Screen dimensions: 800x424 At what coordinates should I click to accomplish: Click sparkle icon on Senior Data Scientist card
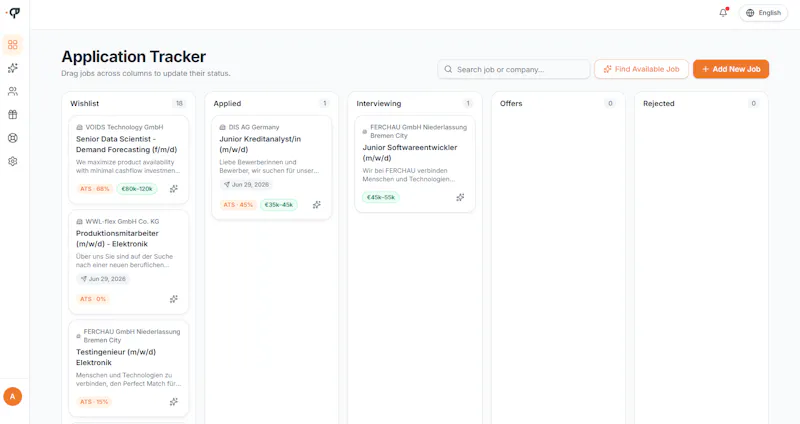pos(173,189)
